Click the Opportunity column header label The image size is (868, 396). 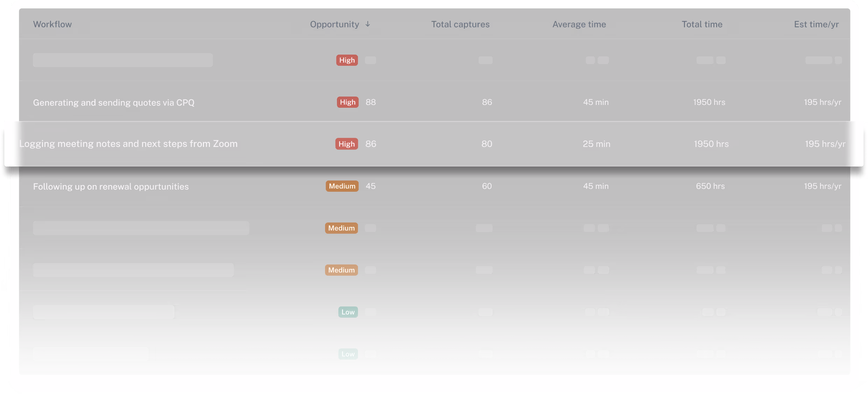pyautogui.click(x=334, y=24)
